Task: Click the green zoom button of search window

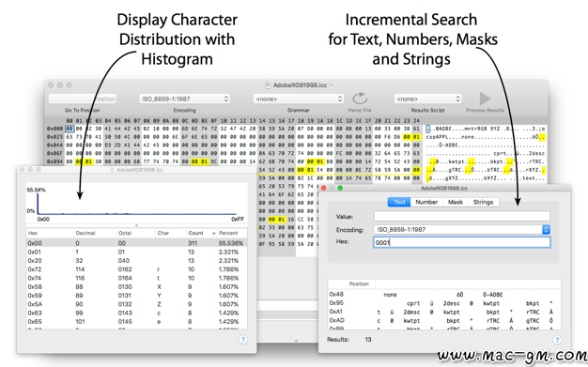Action: pos(340,188)
